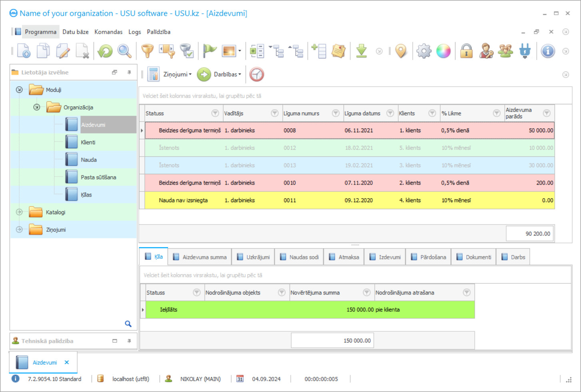
Task: Select Nauda in the tree
Action: 89,160
